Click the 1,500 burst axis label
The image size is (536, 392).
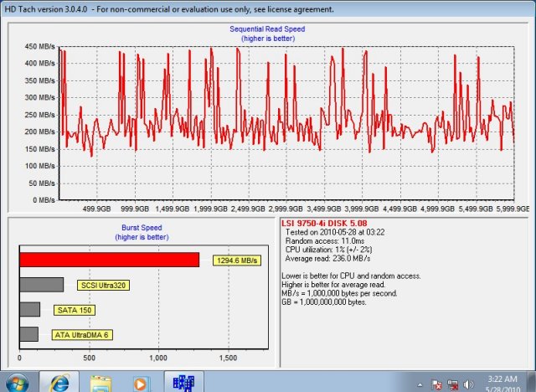pos(228,358)
